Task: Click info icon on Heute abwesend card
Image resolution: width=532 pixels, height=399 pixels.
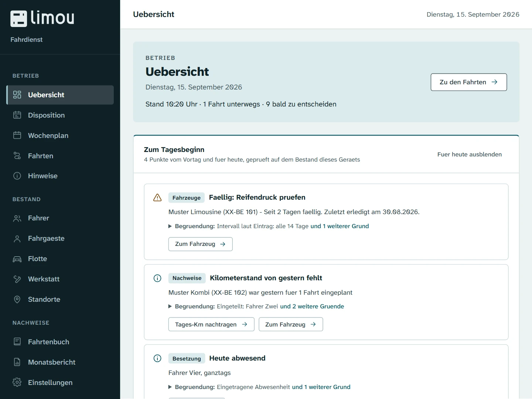Action: click(157, 358)
